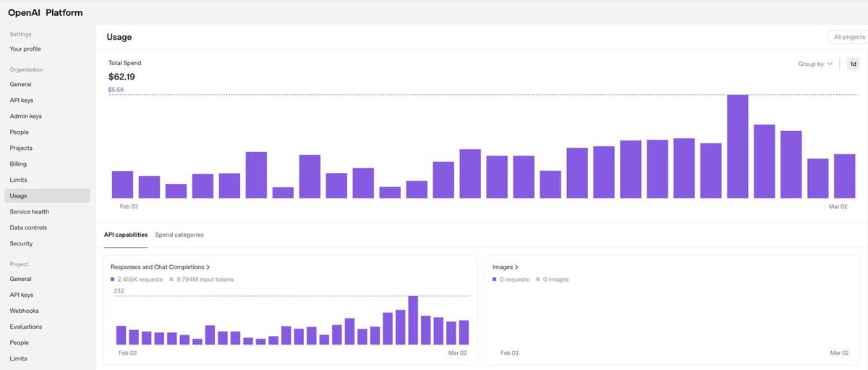Open Data controls in sidebar

(28, 228)
